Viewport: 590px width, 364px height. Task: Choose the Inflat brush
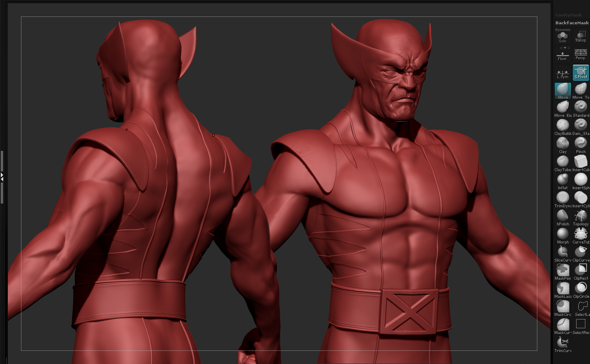tap(562, 181)
